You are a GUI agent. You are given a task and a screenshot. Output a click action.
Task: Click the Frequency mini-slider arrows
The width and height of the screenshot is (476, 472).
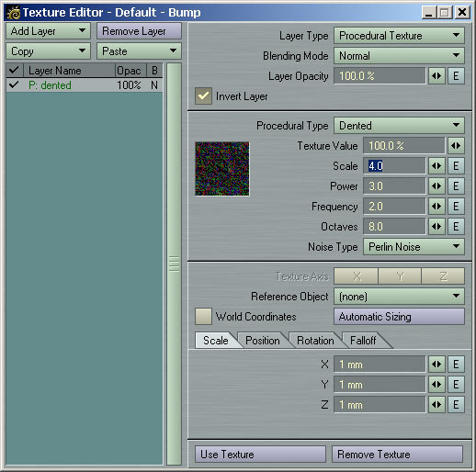coord(436,207)
